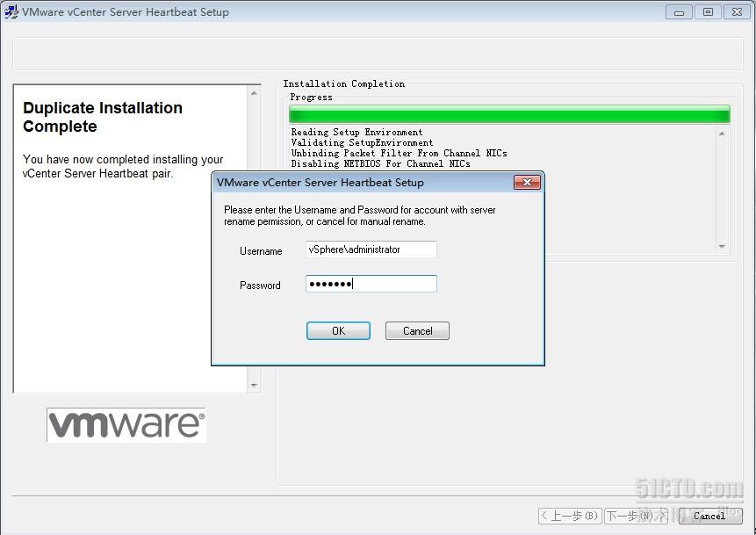Close the main Setup window
The height and width of the screenshot is (535, 756).
pos(737,12)
